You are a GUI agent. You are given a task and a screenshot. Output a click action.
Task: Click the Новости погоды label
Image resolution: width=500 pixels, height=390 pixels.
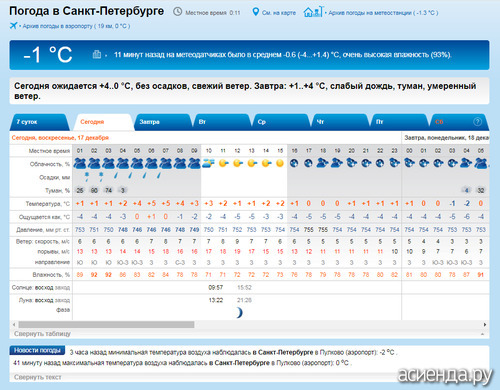click(x=37, y=350)
